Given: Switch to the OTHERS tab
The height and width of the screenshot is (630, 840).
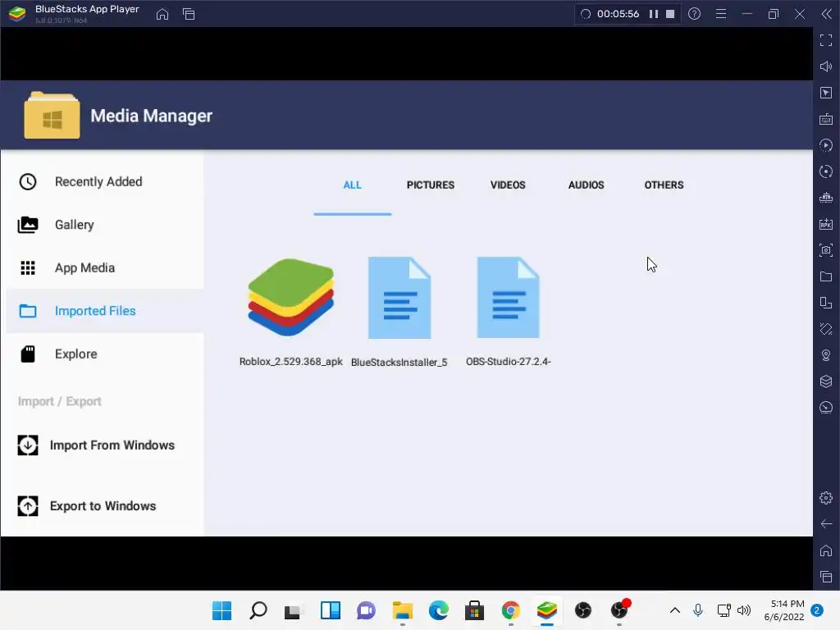Looking at the screenshot, I should pos(664,185).
